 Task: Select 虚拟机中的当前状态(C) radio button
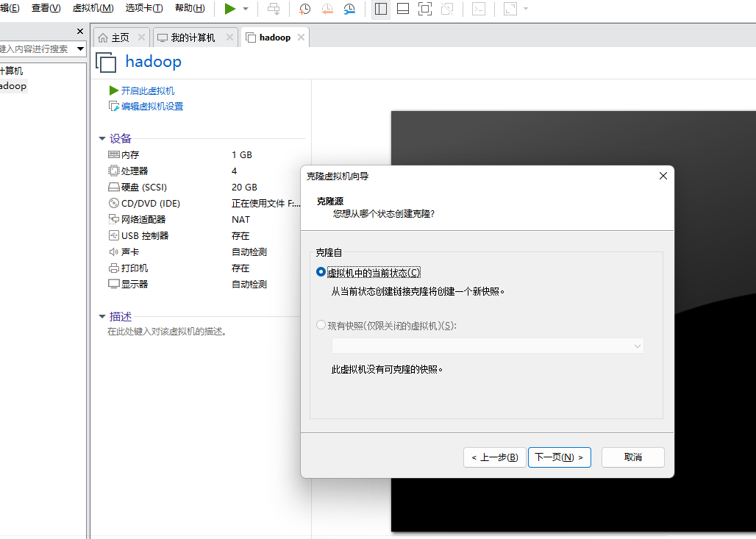pyautogui.click(x=321, y=272)
